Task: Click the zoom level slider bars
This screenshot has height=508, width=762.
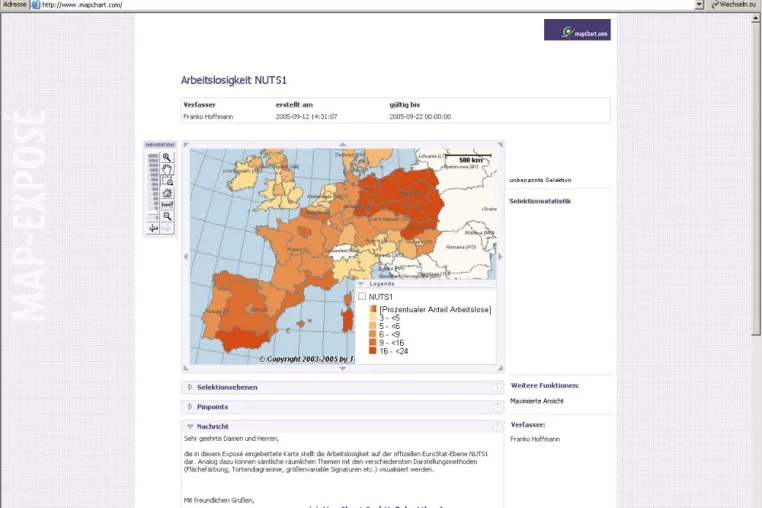Action: coord(153,187)
